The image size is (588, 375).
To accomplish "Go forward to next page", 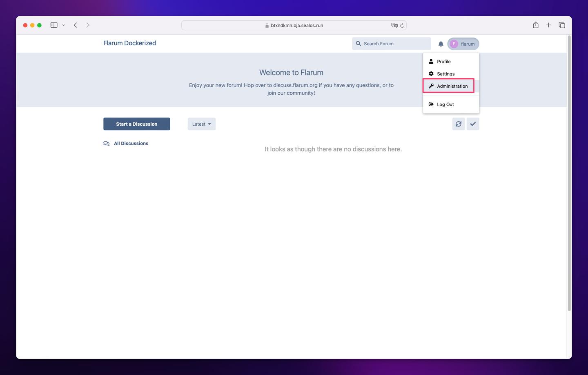I will [x=88, y=25].
